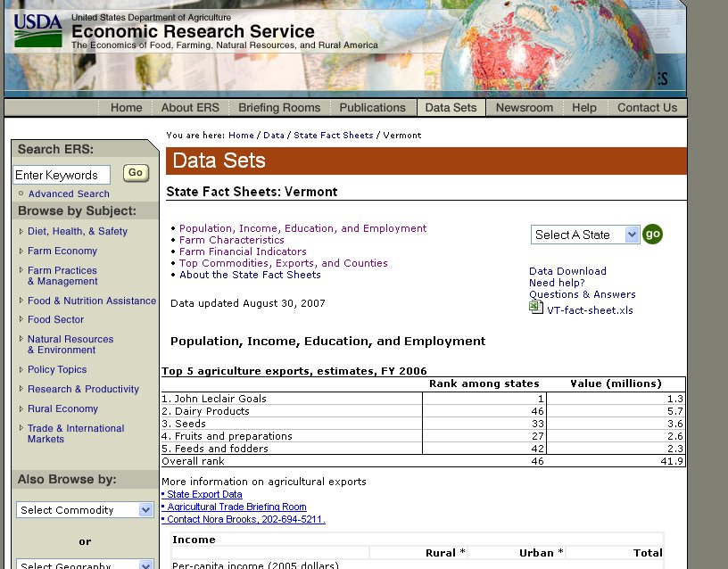Open the About ERS nav tab
Image resolution: width=728 pixels, height=569 pixels.
190,108
